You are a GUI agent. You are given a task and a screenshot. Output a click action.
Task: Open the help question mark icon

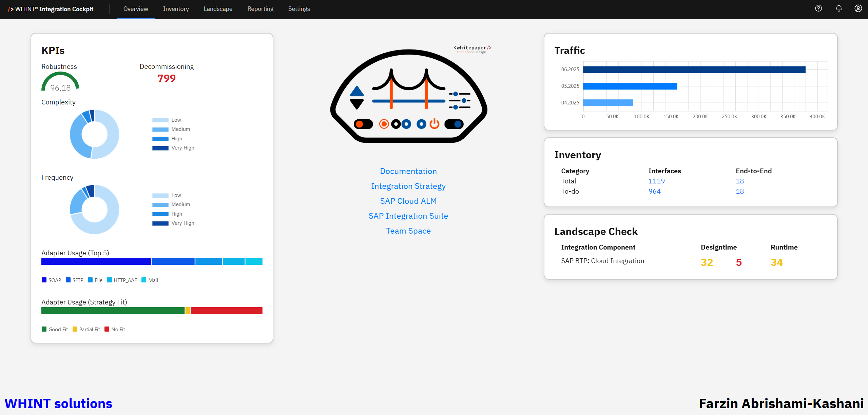click(x=818, y=8)
